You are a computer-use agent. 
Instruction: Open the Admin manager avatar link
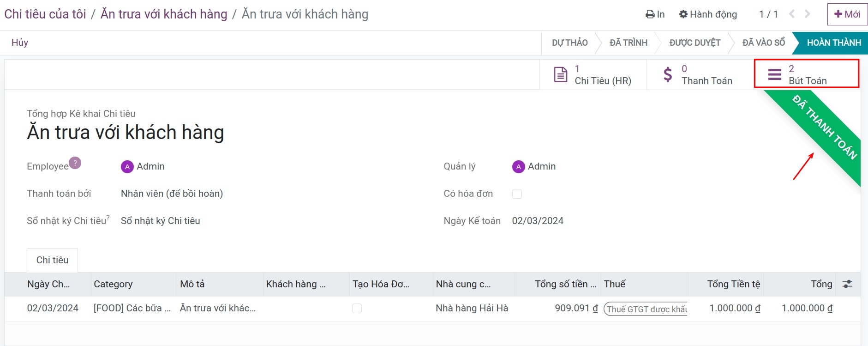[534, 166]
